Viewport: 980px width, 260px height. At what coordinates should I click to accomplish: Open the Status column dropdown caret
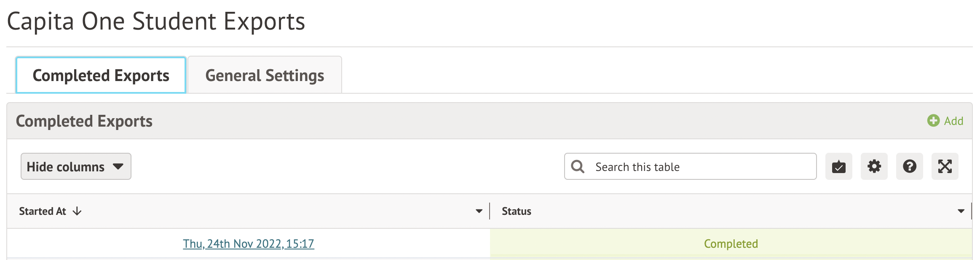click(x=961, y=211)
